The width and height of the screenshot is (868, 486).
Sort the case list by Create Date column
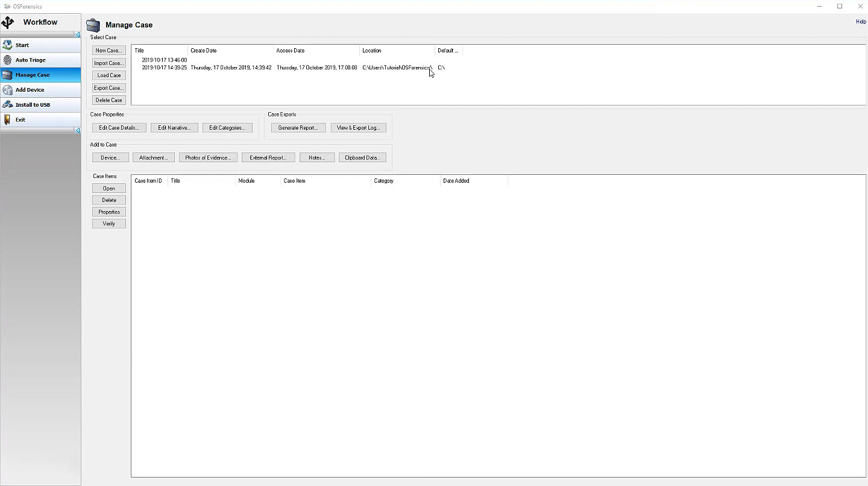pos(231,51)
